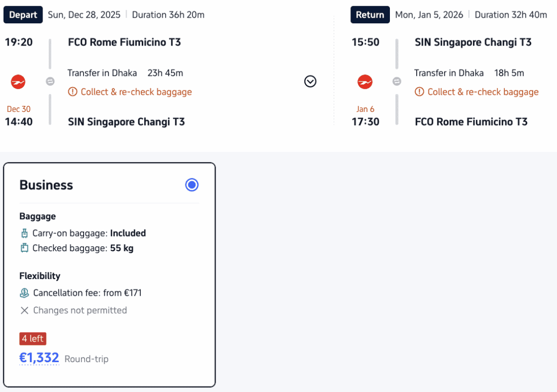Screen dimensions: 557x392
Task: Click the departure transfer stop icon
Action: tap(50, 82)
